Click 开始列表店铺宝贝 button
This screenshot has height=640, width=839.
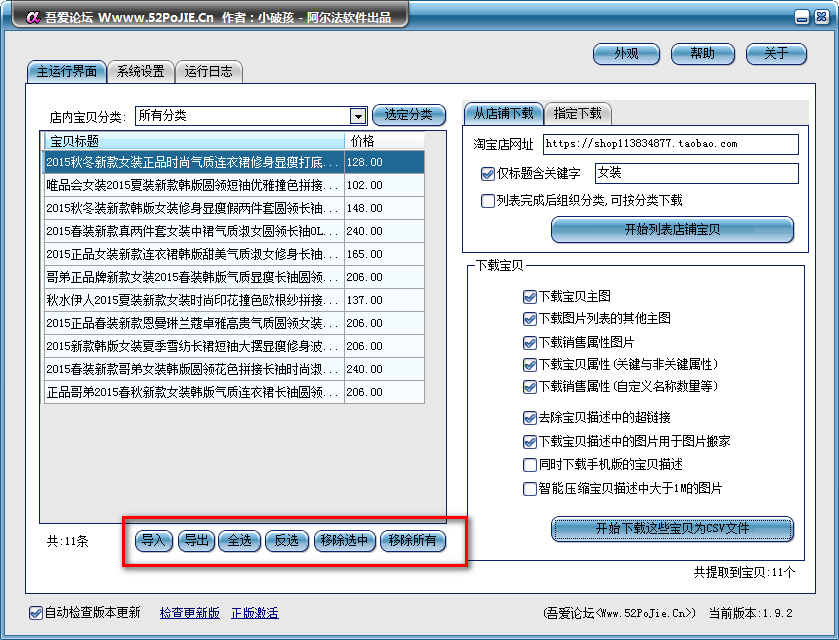(x=672, y=230)
